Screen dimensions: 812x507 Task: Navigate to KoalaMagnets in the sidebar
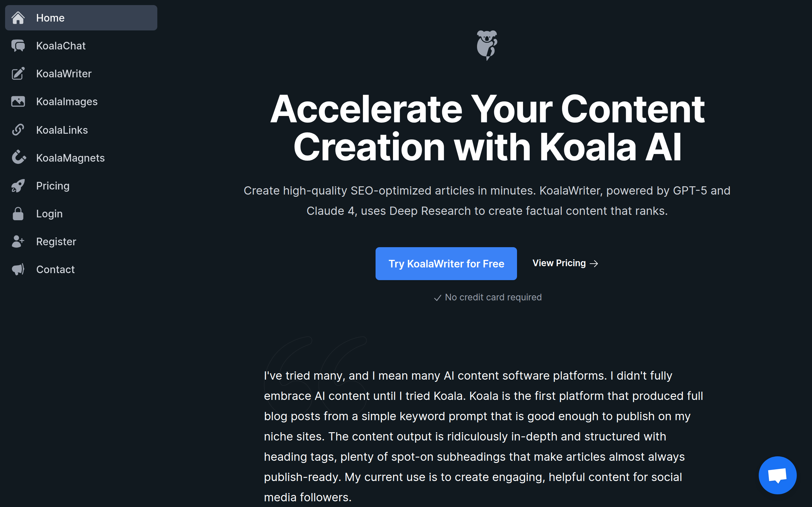coord(70,157)
